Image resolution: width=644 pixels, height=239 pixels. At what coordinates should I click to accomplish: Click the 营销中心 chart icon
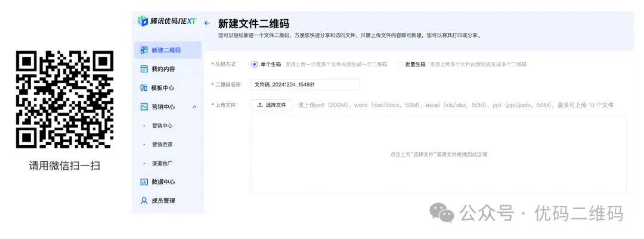(x=144, y=106)
